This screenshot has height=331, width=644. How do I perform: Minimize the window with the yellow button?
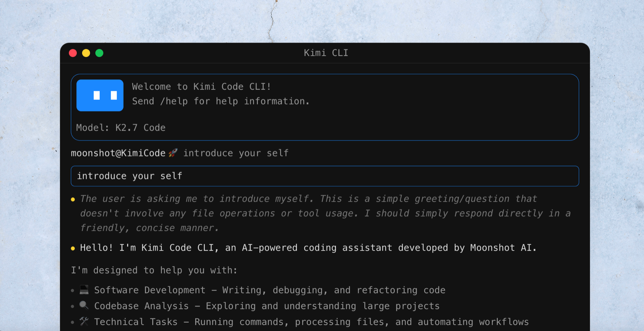[x=86, y=53]
